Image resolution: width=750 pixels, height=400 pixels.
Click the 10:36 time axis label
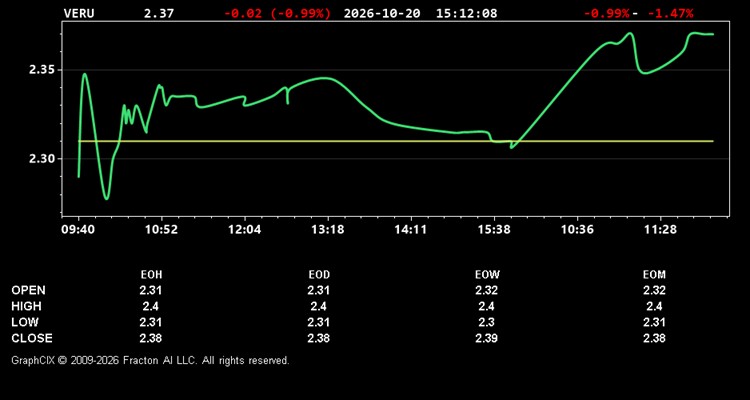coord(577,230)
